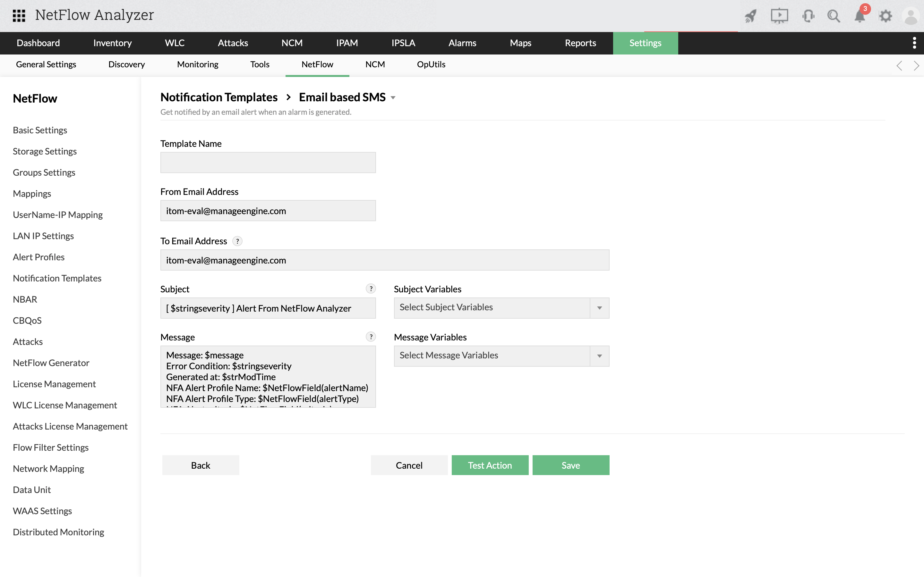
Task: Click the rocket quick-start icon
Action: coord(750,16)
